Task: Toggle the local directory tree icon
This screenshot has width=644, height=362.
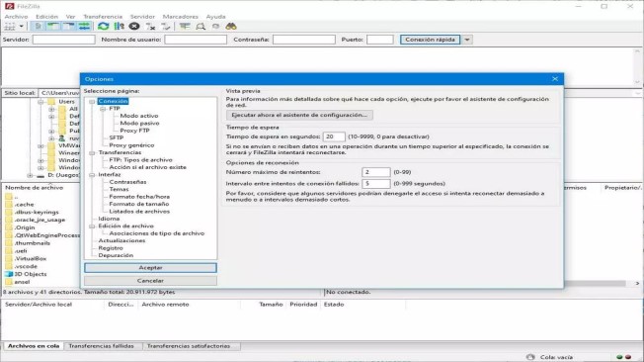Action: pyautogui.click(x=53, y=27)
